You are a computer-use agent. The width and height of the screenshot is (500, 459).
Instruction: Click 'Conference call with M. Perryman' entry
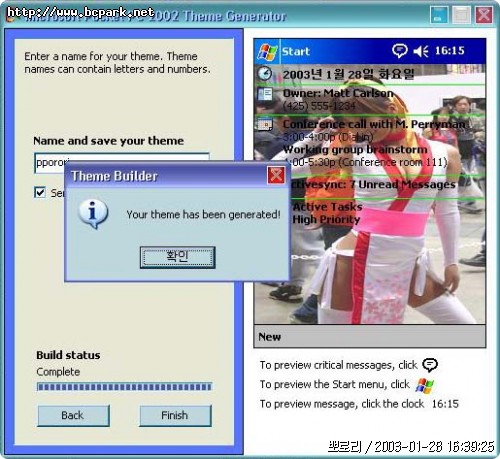[374, 124]
